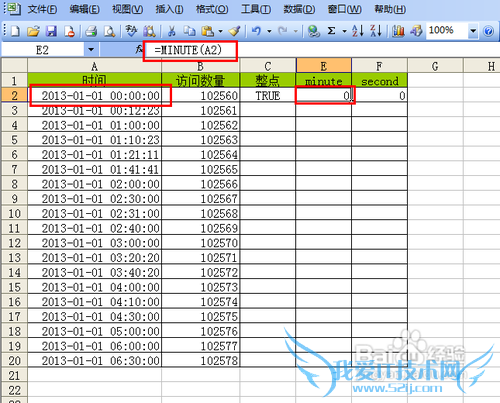Image resolution: width=500 pixels, height=403 pixels.
Task: Open the 格式(O) menu
Action: point(212,9)
